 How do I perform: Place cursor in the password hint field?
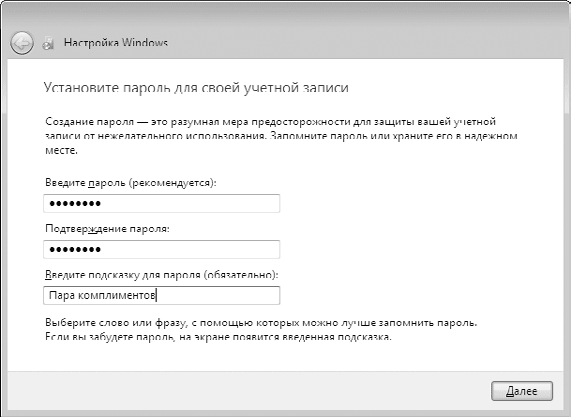click(162, 295)
